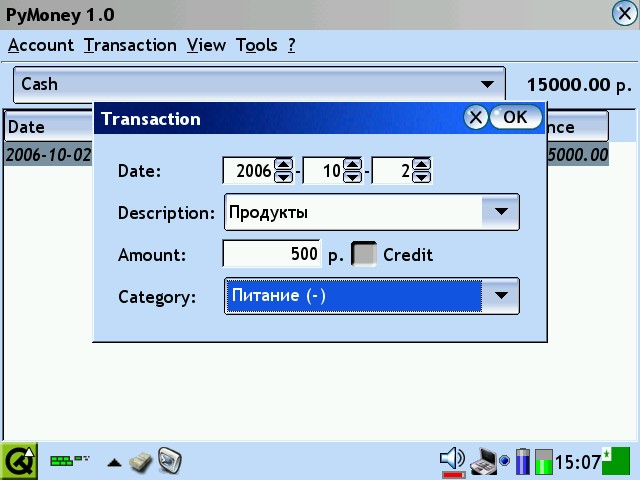Click in the year field showing 2006
The width and height of the screenshot is (640, 480).
(249, 171)
